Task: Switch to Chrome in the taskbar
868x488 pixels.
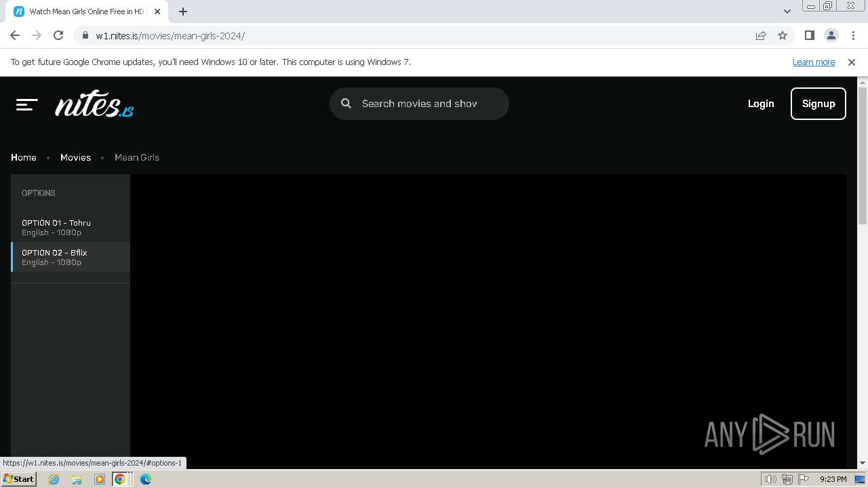Action: click(120, 479)
